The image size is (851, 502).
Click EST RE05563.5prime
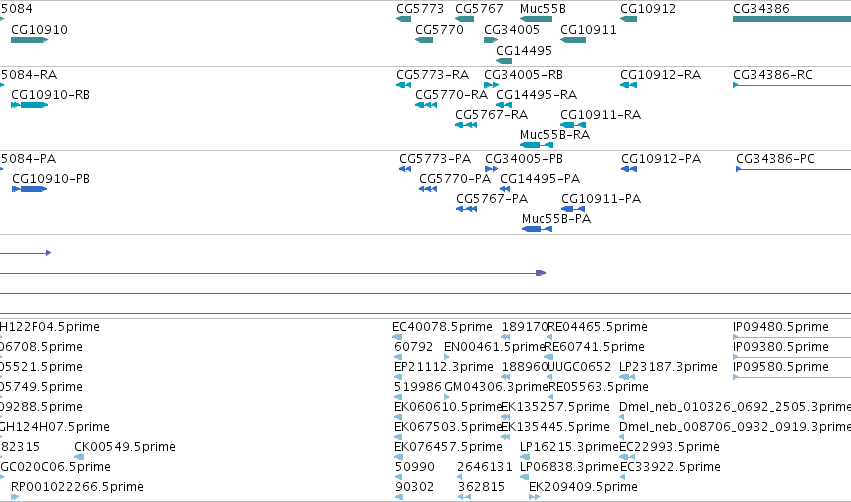click(x=598, y=387)
